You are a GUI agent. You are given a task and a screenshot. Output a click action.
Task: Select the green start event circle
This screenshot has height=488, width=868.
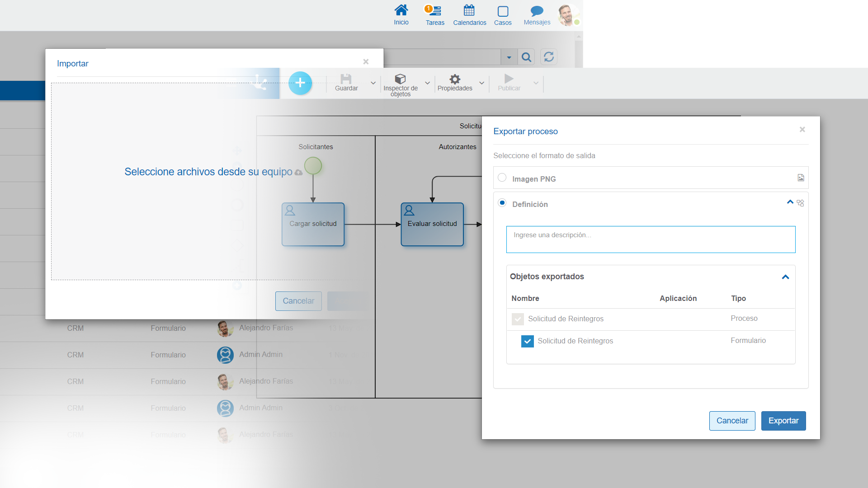point(313,166)
